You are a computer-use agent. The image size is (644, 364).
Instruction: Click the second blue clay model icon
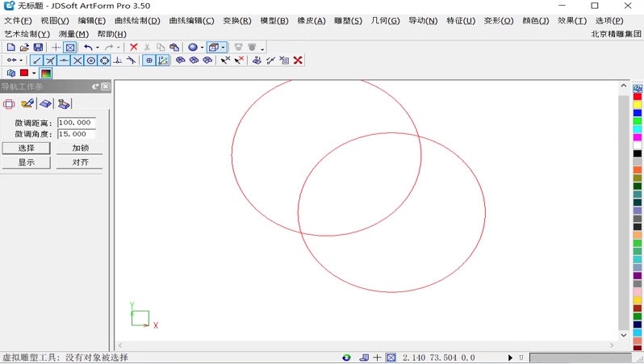(194, 61)
